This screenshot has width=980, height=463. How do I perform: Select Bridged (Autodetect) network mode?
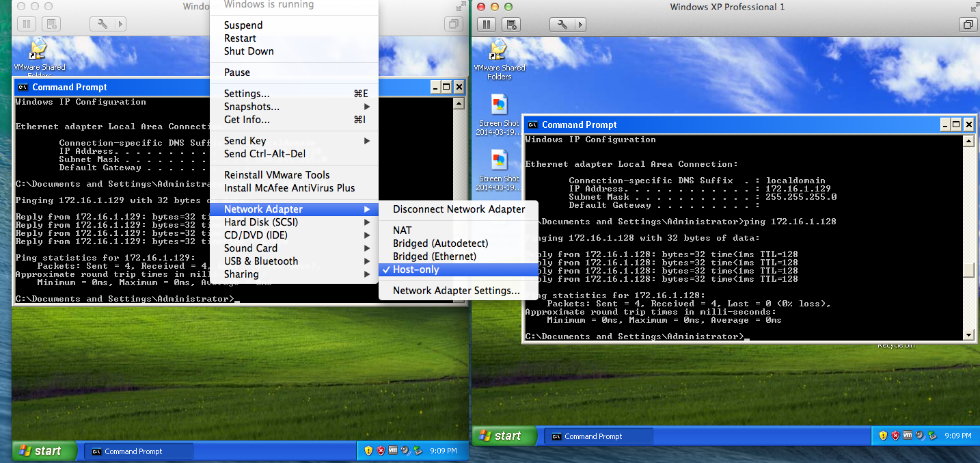coord(459,243)
